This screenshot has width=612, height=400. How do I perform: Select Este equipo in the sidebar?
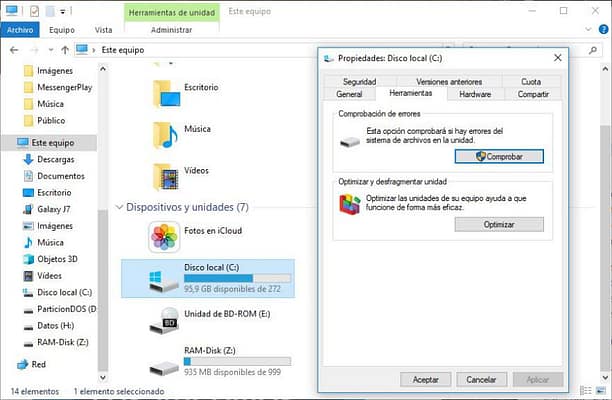pyautogui.click(x=49, y=142)
